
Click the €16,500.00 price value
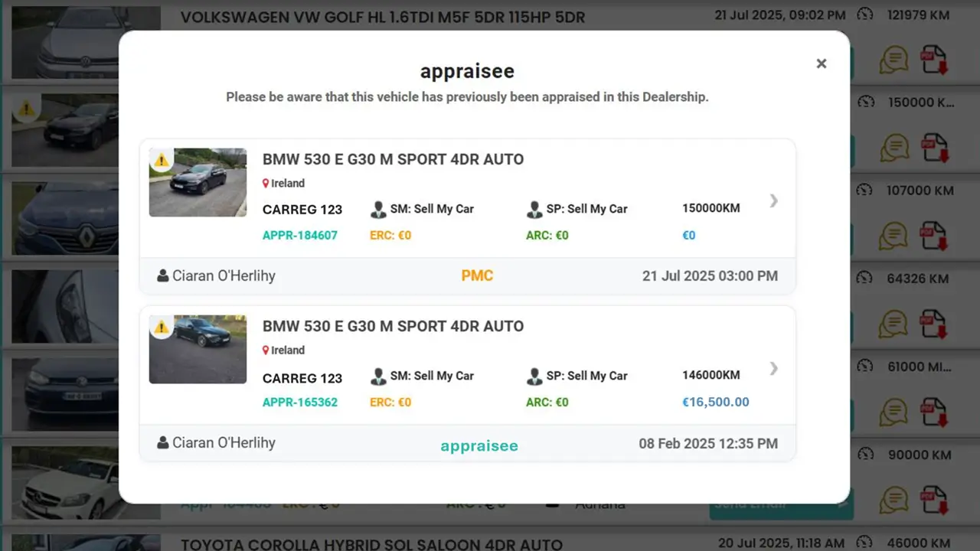tap(716, 402)
